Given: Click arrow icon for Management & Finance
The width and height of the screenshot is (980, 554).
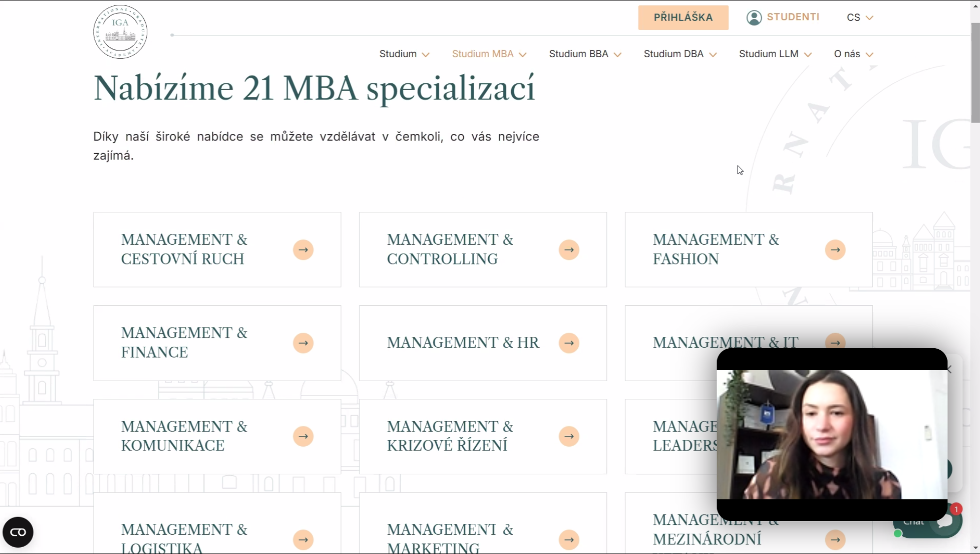Looking at the screenshot, I should coord(303,343).
